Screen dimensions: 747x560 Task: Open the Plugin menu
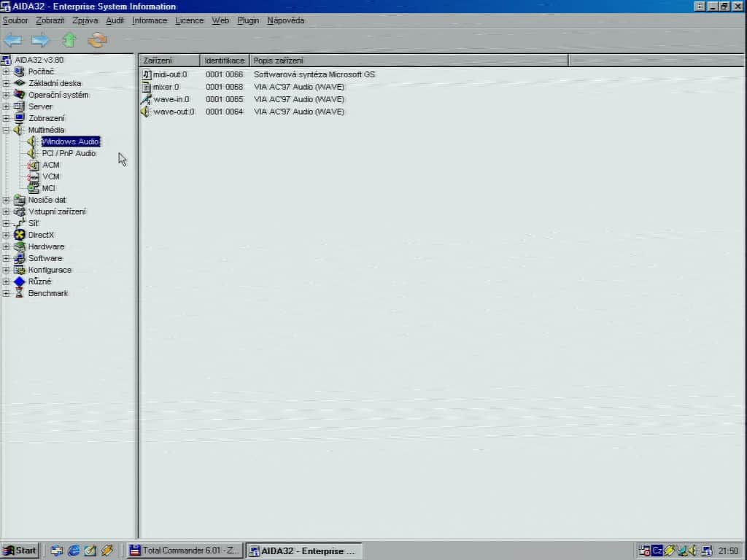248,20
